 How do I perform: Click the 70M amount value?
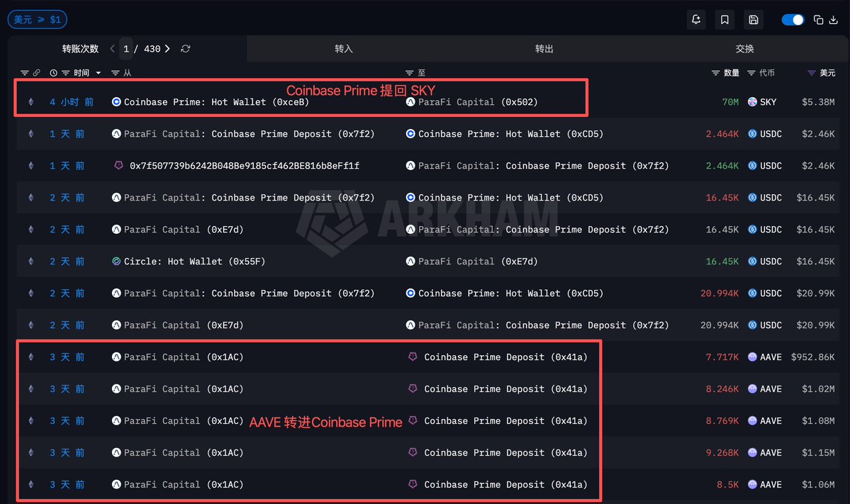click(730, 102)
